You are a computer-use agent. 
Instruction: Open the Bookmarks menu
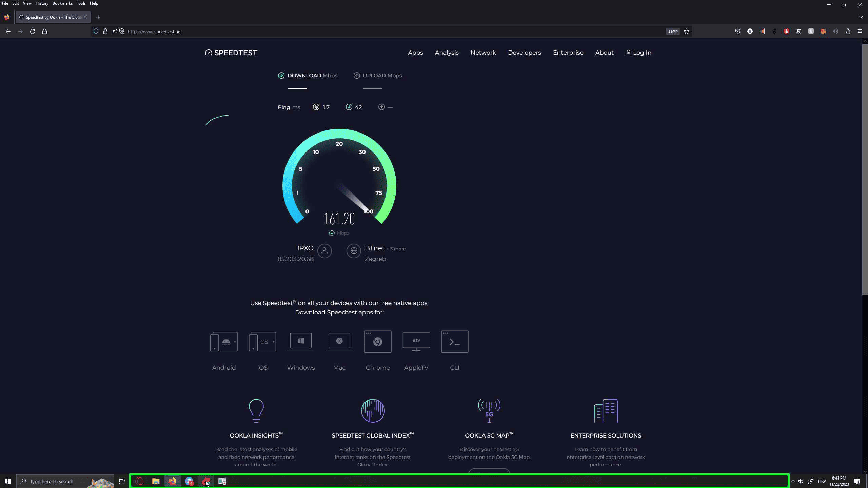click(62, 3)
